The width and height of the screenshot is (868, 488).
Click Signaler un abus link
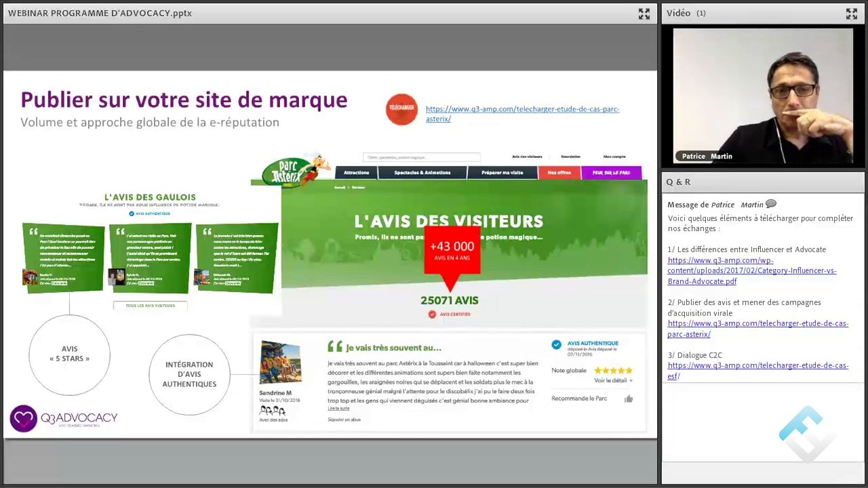tap(344, 420)
